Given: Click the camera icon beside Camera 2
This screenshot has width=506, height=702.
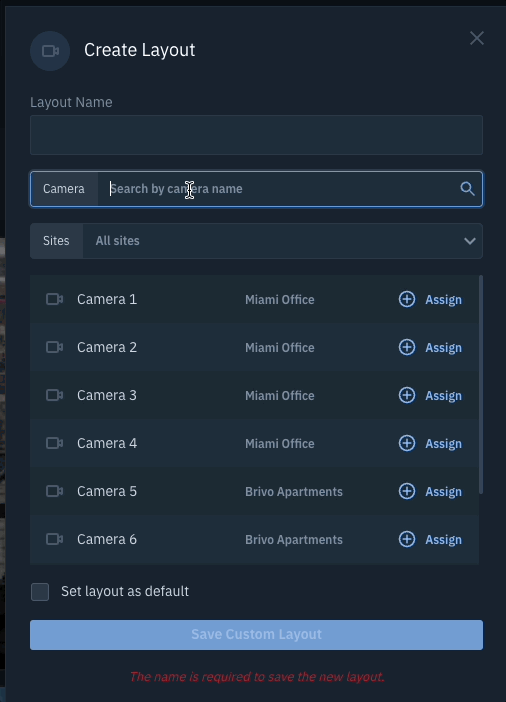Looking at the screenshot, I should point(55,347).
